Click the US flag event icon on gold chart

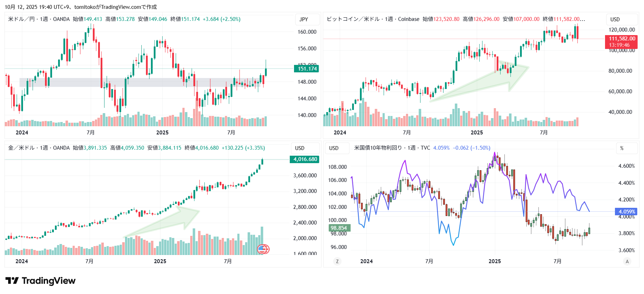tap(263, 249)
